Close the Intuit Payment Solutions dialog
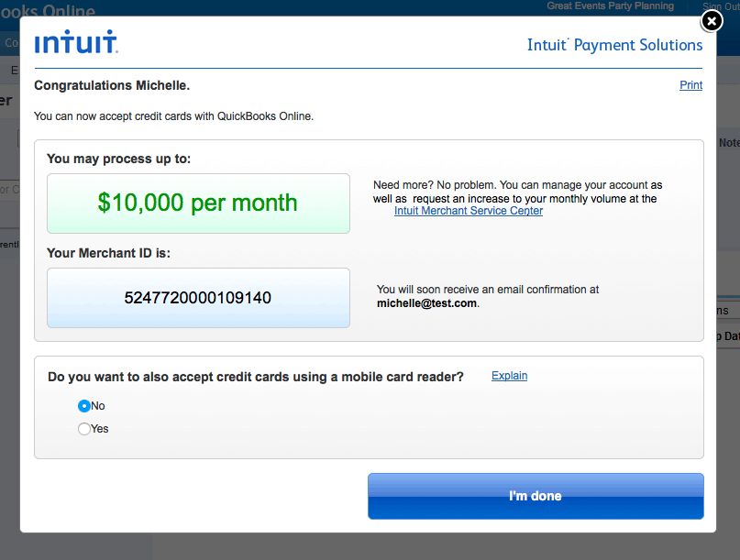 (712, 21)
